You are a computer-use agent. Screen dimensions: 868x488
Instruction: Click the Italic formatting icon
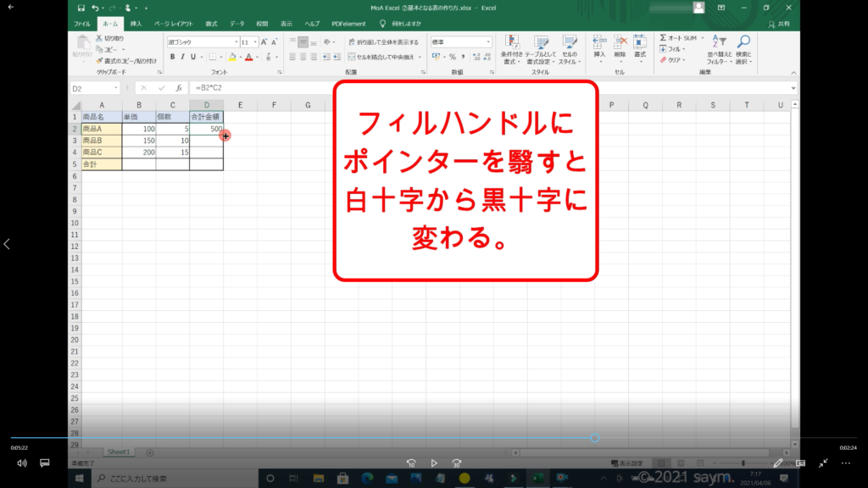point(182,57)
